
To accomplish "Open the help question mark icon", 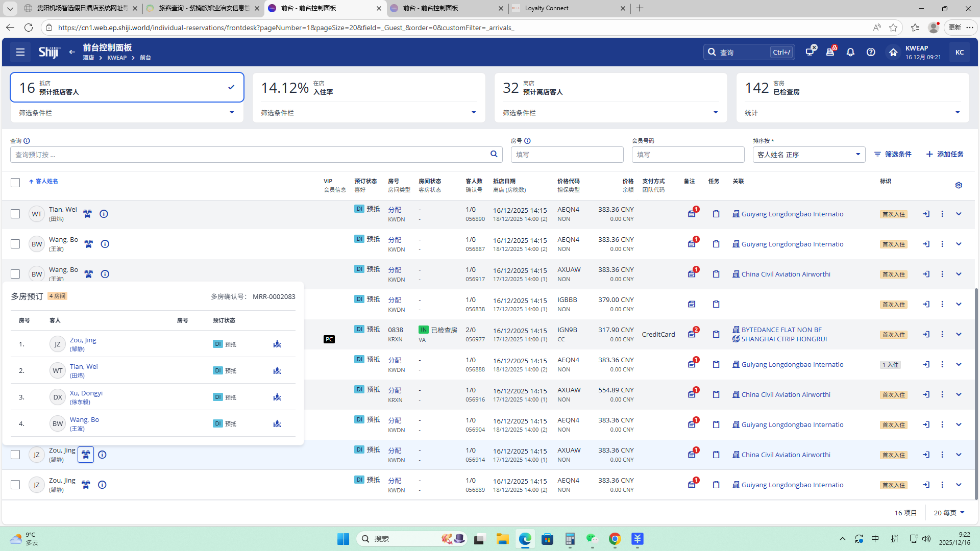I will click(871, 52).
